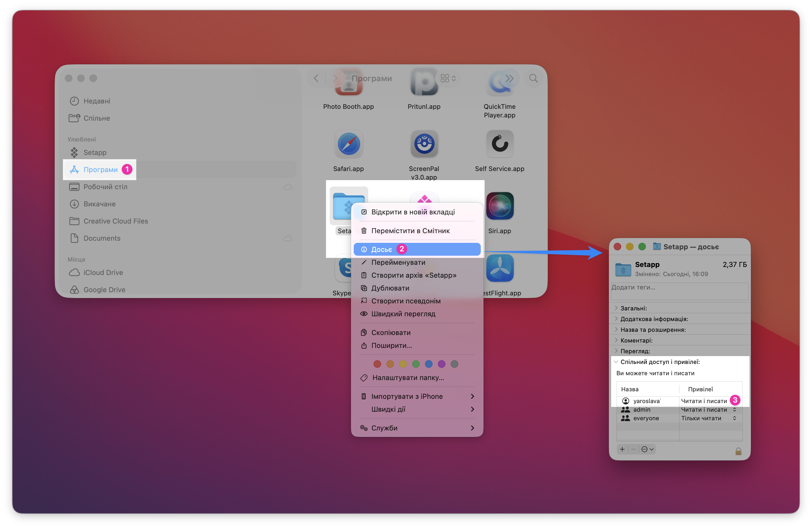Select the TestFlight app icon

[x=500, y=268]
